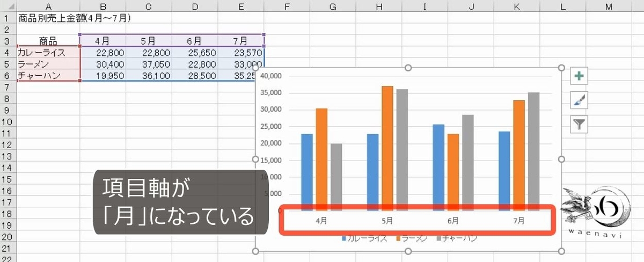The width and height of the screenshot is (644, 262).
Task: Select cell with value 23,570
Action: (x=241, y=53)
